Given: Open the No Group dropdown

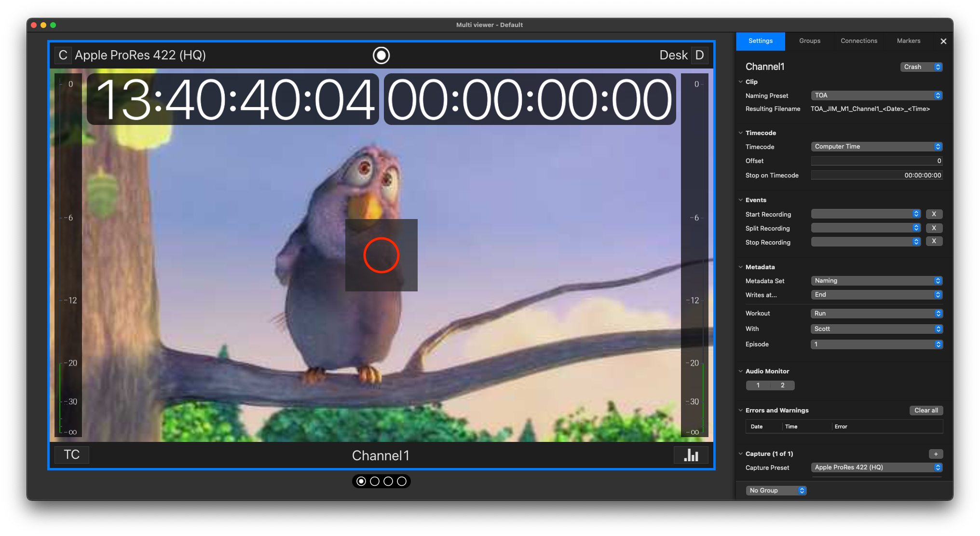Looking at the screenshot, I should click(776, 491).
